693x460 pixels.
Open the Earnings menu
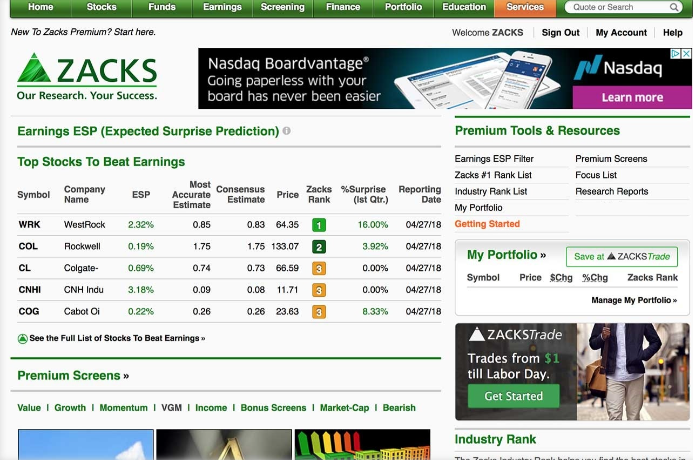pyautogui.click(x=222, y=7)
